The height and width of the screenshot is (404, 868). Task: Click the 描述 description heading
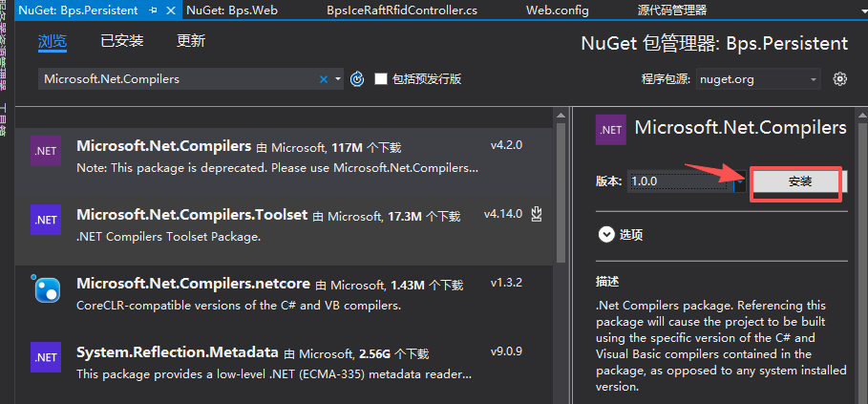pos(607,282)
